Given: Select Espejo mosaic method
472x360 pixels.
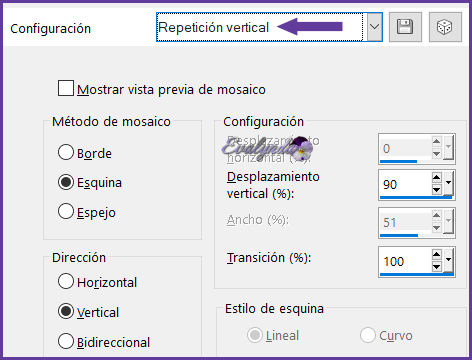Looking at the screenshot, I should tap(66, 211).
